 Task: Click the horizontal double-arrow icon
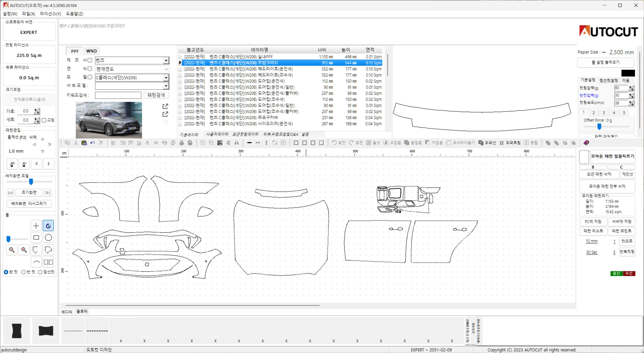point(258,143)
